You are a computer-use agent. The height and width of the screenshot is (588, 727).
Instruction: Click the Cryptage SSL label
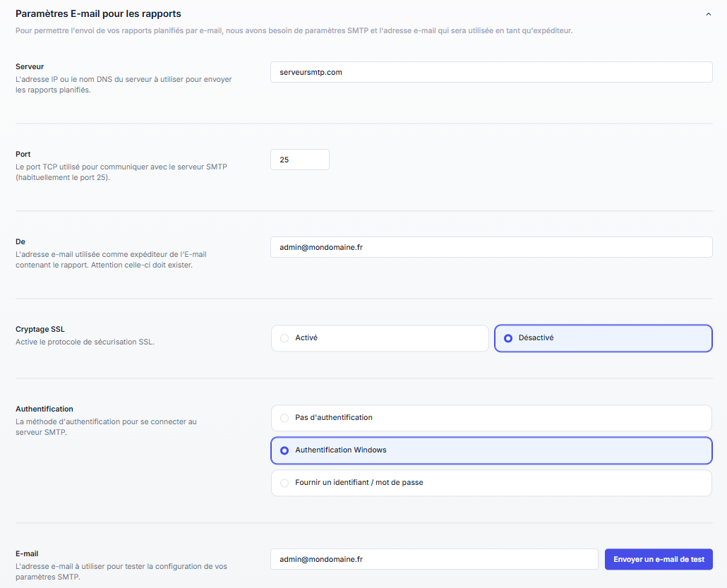click(40, 329)
